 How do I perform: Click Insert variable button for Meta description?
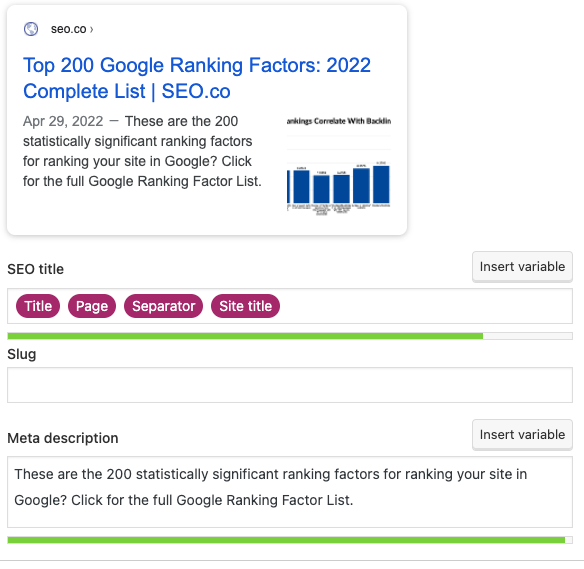[522, 435]
